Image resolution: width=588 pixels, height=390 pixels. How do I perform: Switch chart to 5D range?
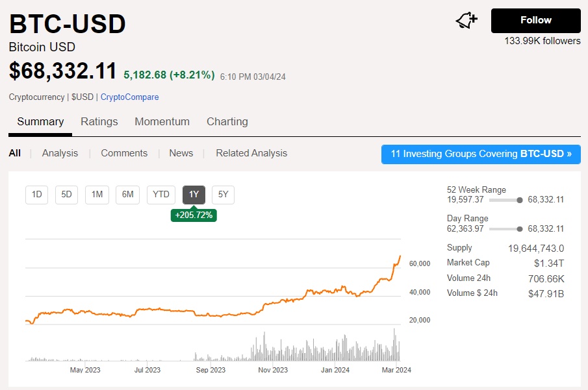point(67,195)
